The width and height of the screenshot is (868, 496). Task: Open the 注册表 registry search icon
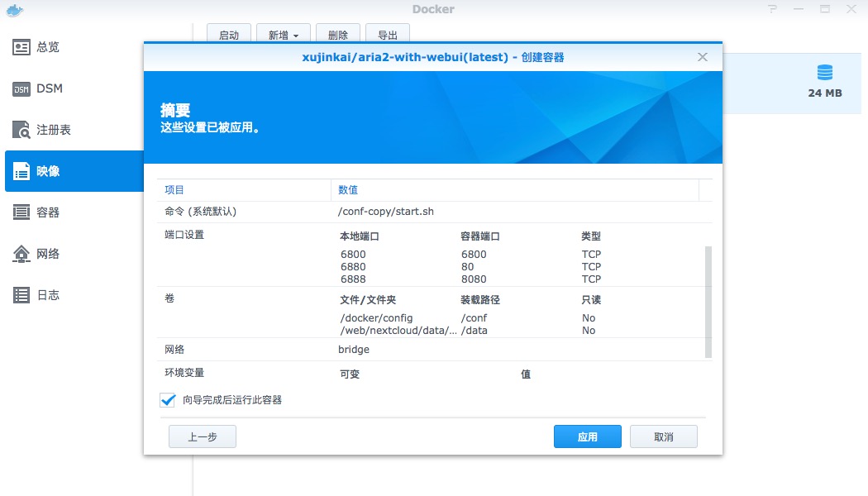[x=21, y=130]
